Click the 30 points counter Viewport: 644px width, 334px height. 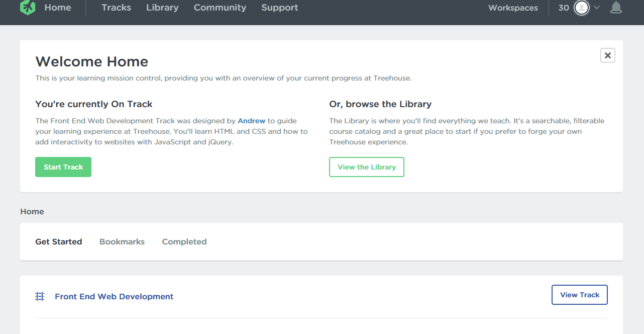click(x=564, y=8)
